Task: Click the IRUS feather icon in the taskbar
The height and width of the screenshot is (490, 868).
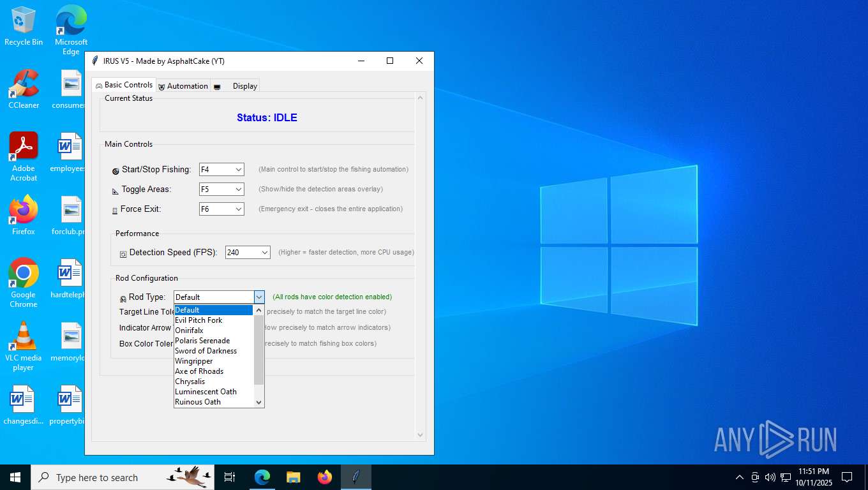Action: (x=356, y=477)
